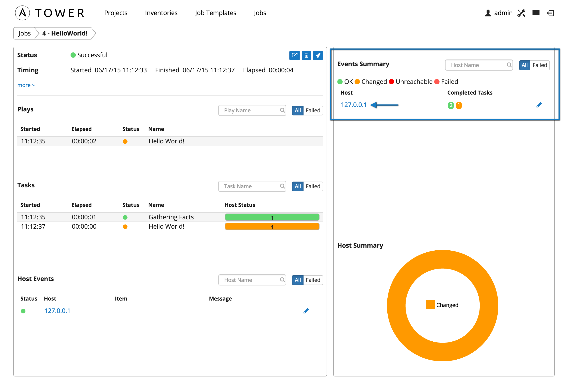Click the green status dot in Host Events row
Viewport: 568px width, 392px height.
(x=23, y=311)
